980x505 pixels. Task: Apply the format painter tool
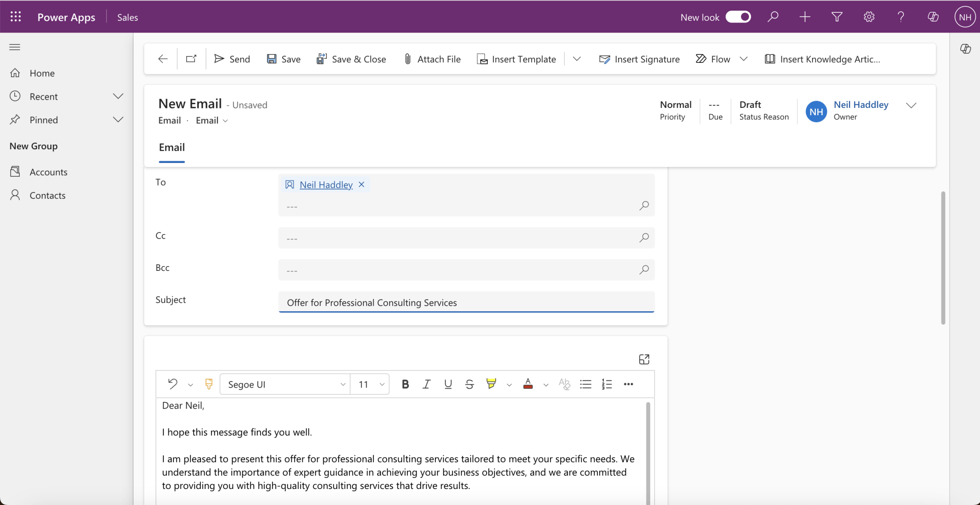[x=209, y=384]
